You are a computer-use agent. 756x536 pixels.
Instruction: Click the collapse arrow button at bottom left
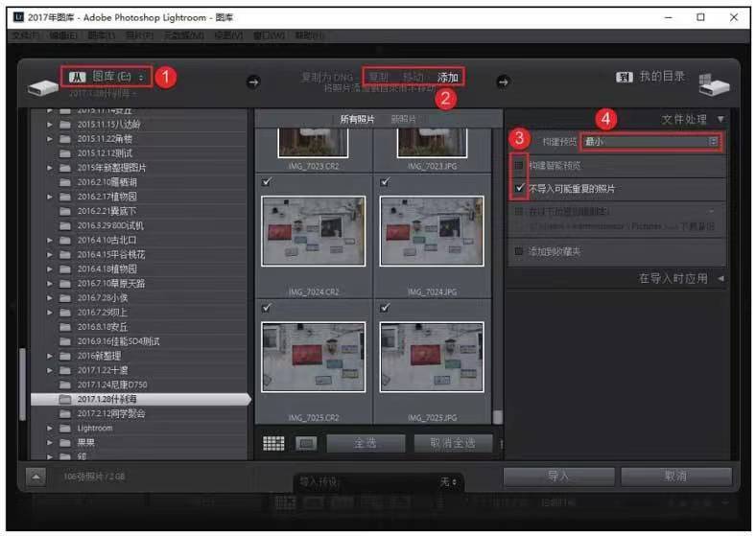[x=35, y=477]
